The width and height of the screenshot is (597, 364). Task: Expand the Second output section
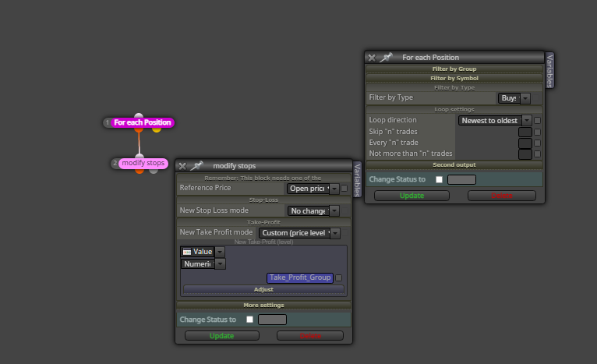point(454,165)
